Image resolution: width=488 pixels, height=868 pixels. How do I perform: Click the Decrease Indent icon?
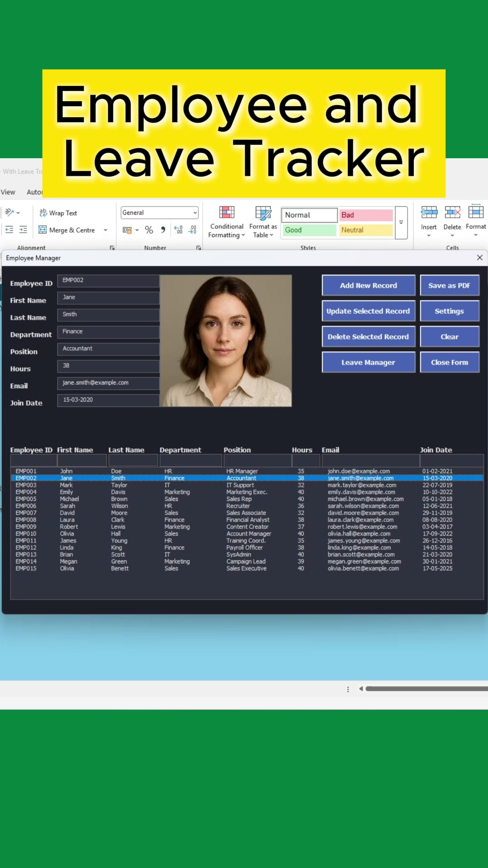coord(9,230)
